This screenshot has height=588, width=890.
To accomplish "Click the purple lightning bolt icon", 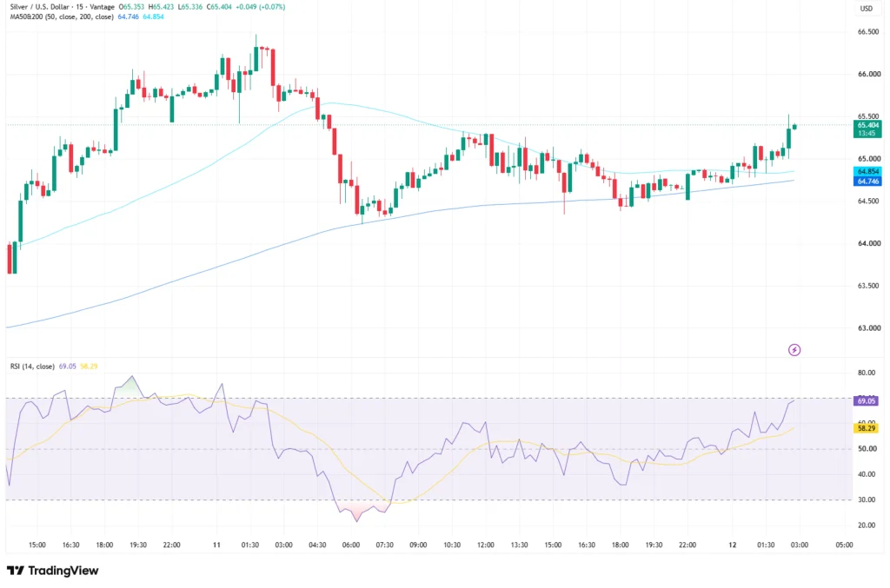I will [794, 350].
